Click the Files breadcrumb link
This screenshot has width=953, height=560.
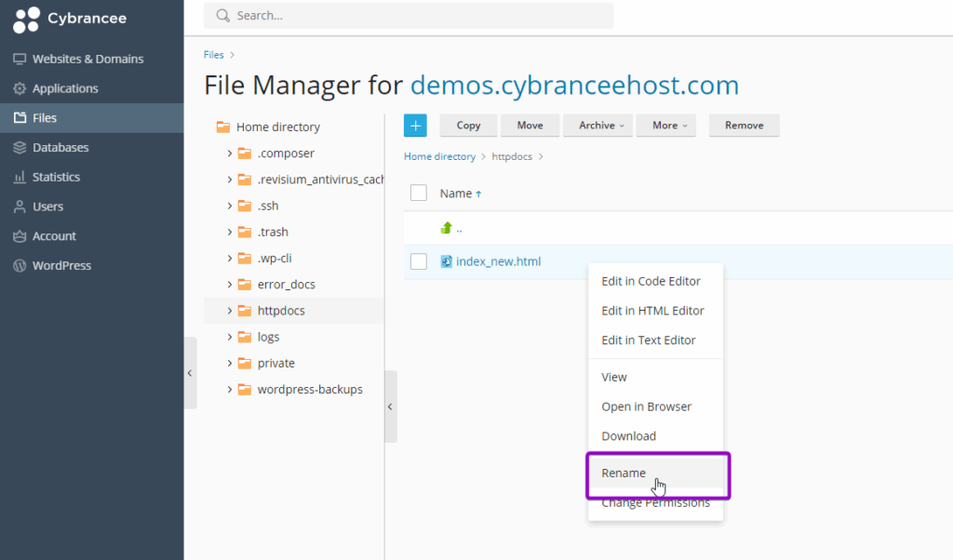tap(213, 55)
